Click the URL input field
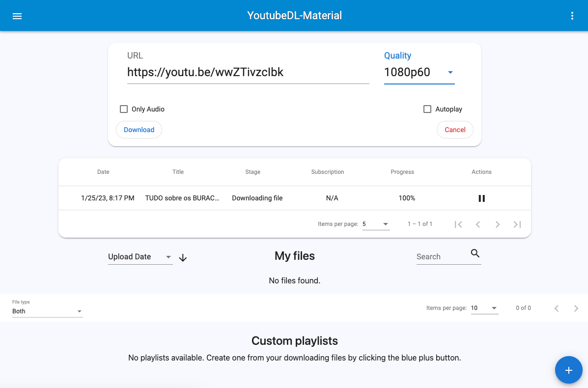 coord(248,72)
